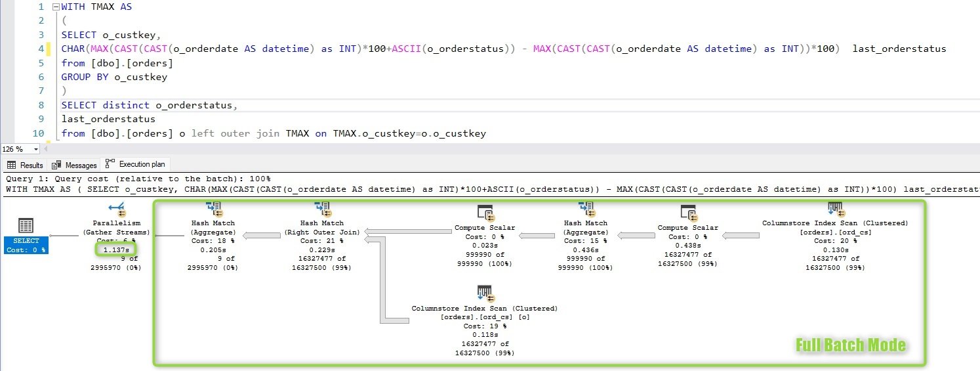Select the Parallelism Gather Streams operator icon
The width and height of the screenshot is (980, 371).
coord(118,209)
